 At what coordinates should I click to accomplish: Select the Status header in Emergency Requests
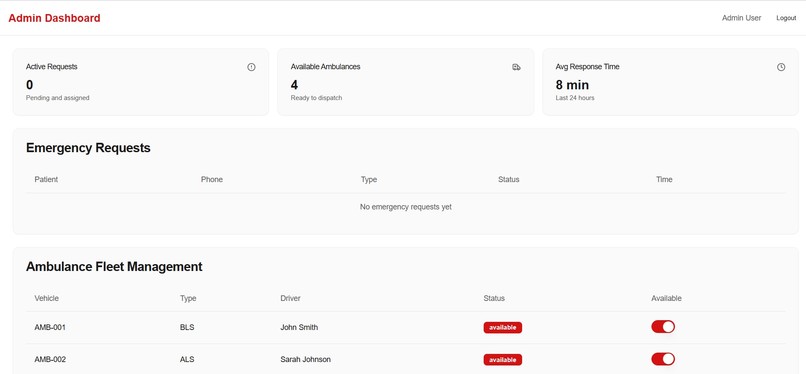(x=509, y=179)
